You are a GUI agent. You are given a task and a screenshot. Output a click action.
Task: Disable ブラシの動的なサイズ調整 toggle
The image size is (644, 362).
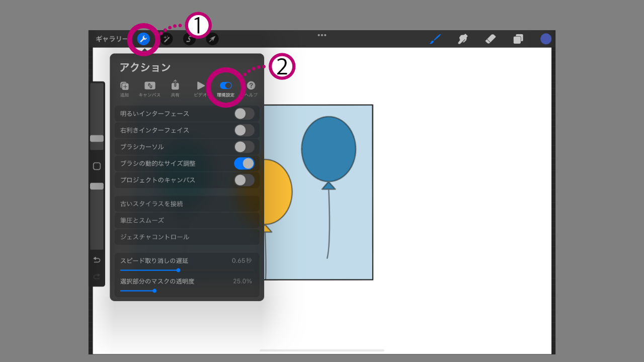[244, 163]
